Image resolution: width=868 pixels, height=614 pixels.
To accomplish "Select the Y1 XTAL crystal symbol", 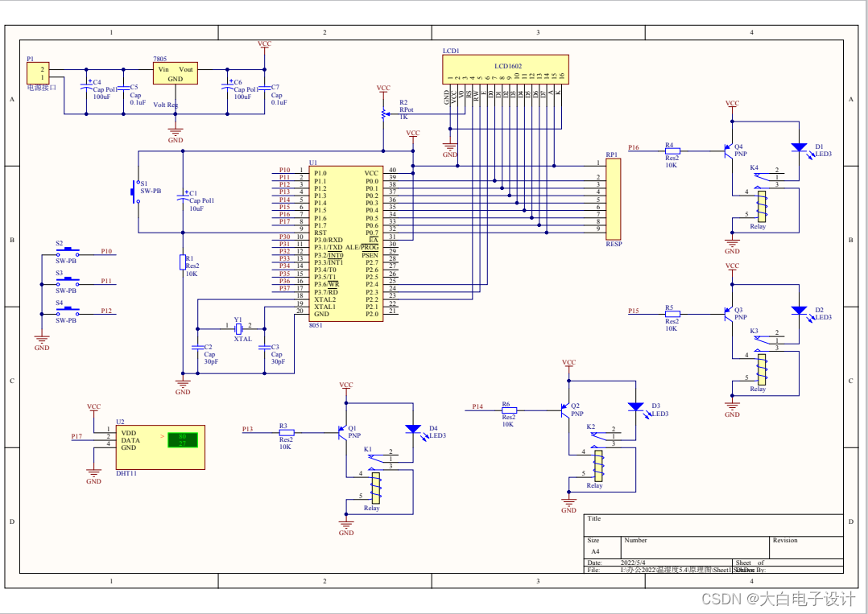I will click(238, 328).
